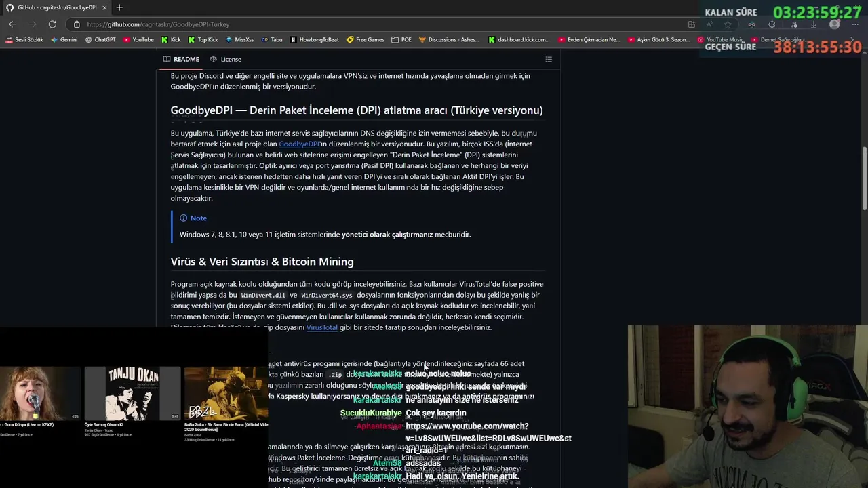Reload the GitHub page
The width and height of the screenshot is (868, 488).
pos(52,24)
